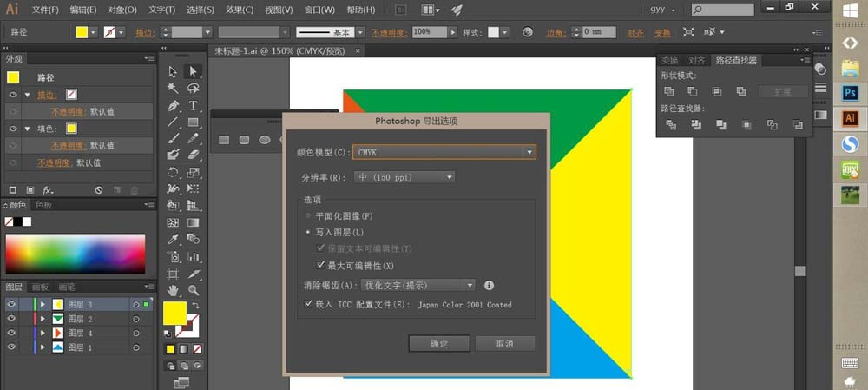Viewport: 868px width, 390px height.
Task: Toggle stroke (描边) visibility in Appearance panel
Action: (x=13, y=95)
